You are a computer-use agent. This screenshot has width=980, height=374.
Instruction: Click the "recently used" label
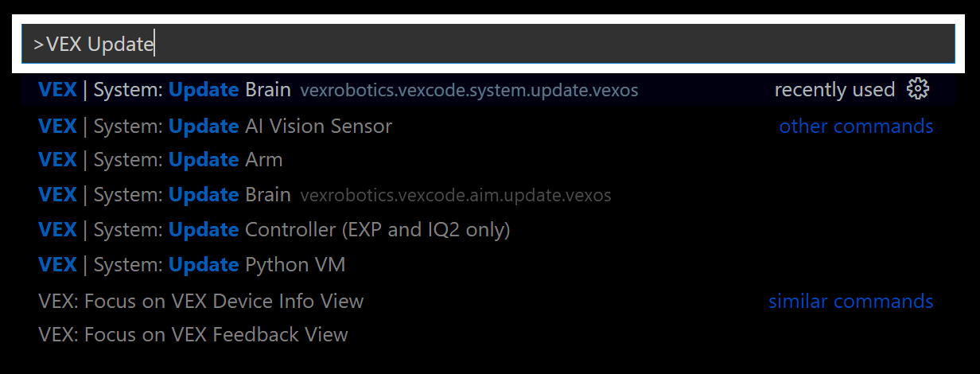click(x=834, y=90)
